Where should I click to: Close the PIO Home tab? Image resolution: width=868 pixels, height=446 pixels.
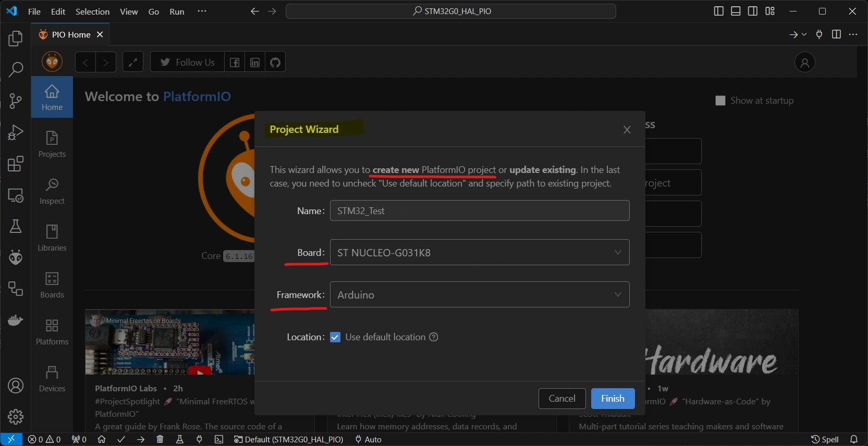[x=100, y=34]
